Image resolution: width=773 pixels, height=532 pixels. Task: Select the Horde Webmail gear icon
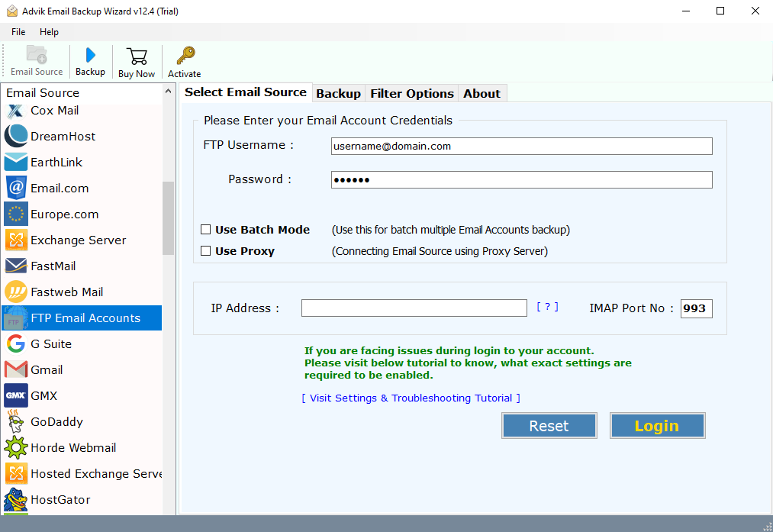click(16, 448)
